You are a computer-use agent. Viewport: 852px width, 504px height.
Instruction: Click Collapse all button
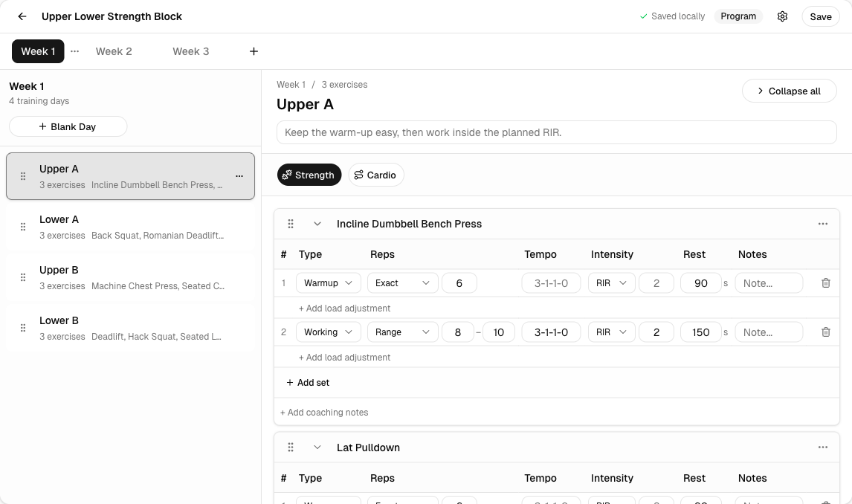point(789,91)
